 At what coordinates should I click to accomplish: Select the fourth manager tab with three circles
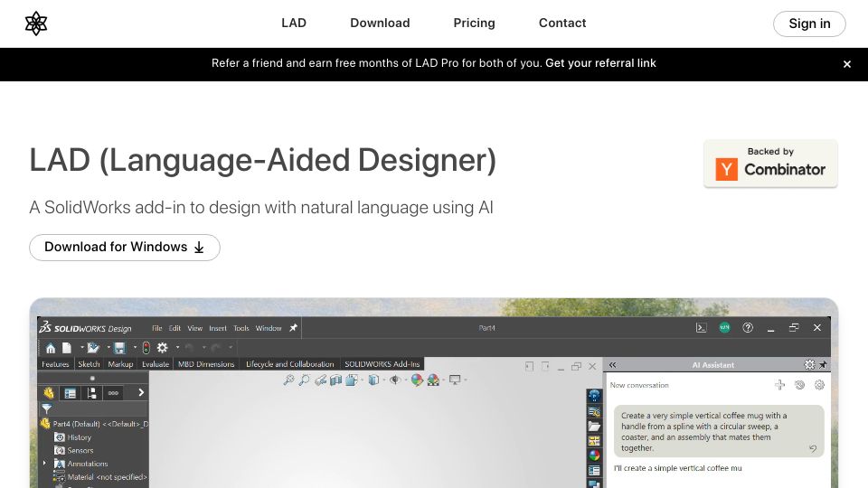(114, 393)
